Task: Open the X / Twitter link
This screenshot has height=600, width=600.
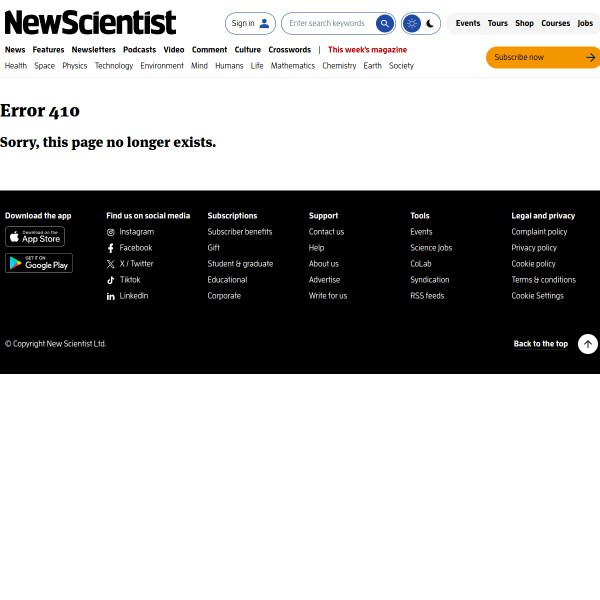Action: (136, 264)
